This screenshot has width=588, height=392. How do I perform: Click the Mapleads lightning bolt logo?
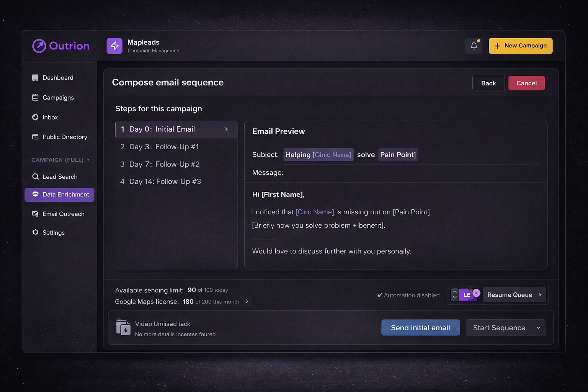click(114, 46)
